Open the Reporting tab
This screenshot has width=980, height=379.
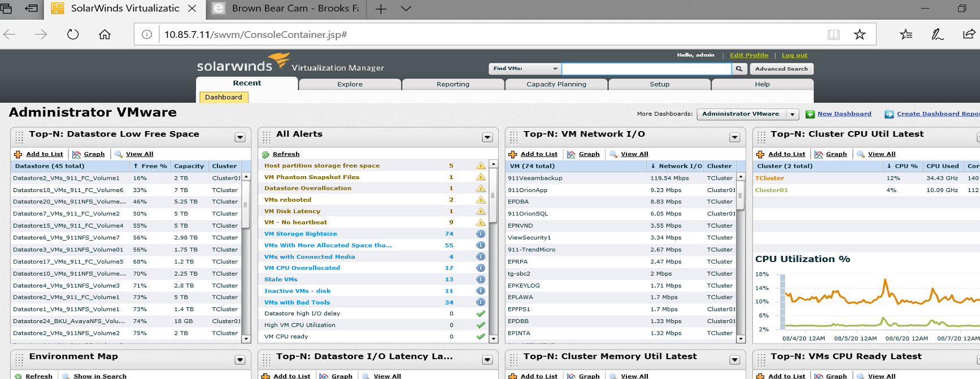(453, 84)
